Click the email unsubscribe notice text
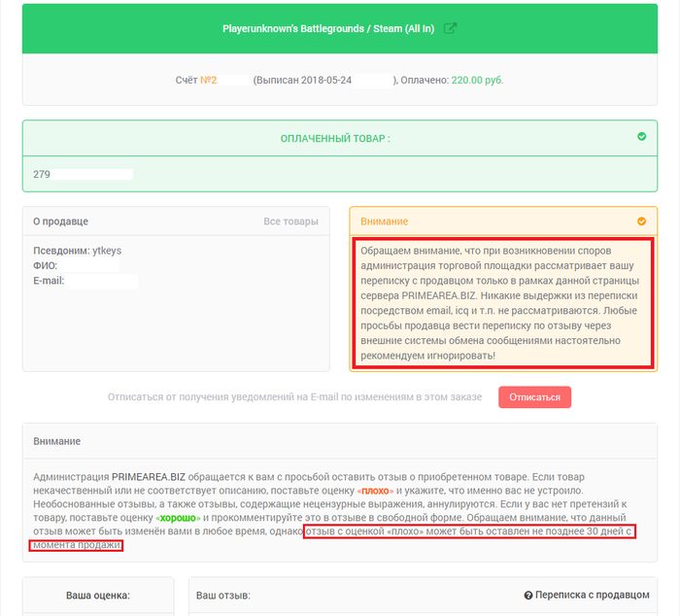 tap(294, 396)
